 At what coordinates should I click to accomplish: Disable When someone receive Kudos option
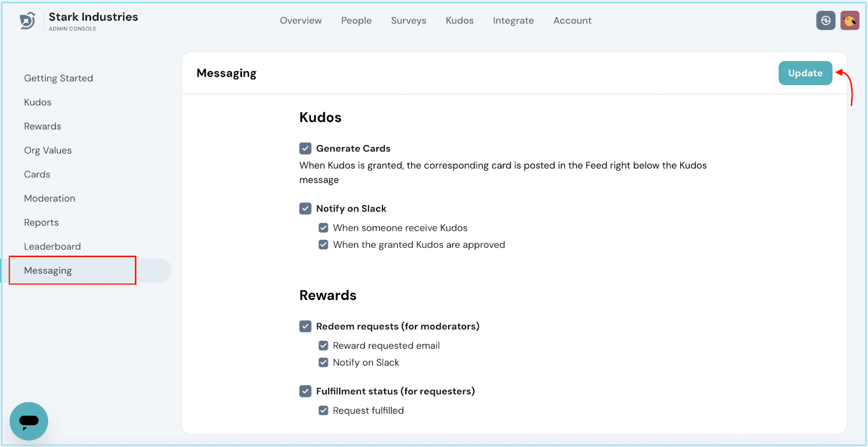(x=323, y=228)
